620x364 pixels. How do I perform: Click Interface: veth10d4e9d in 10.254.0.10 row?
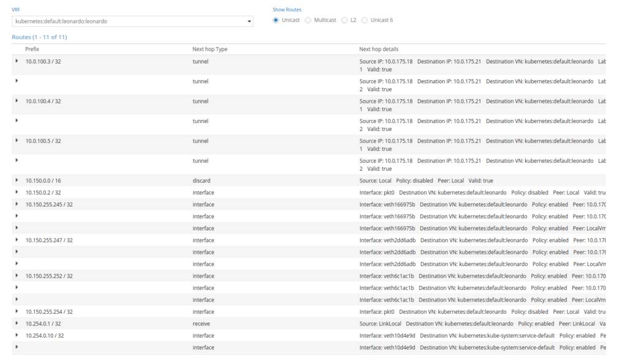pyautogui.click(x=387, y=335)
